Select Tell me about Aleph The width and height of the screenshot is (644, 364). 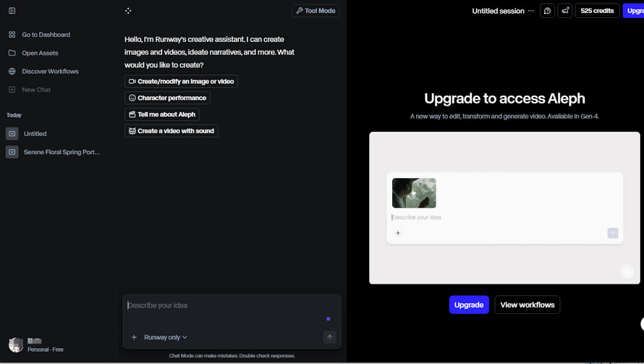coord(162,114)
